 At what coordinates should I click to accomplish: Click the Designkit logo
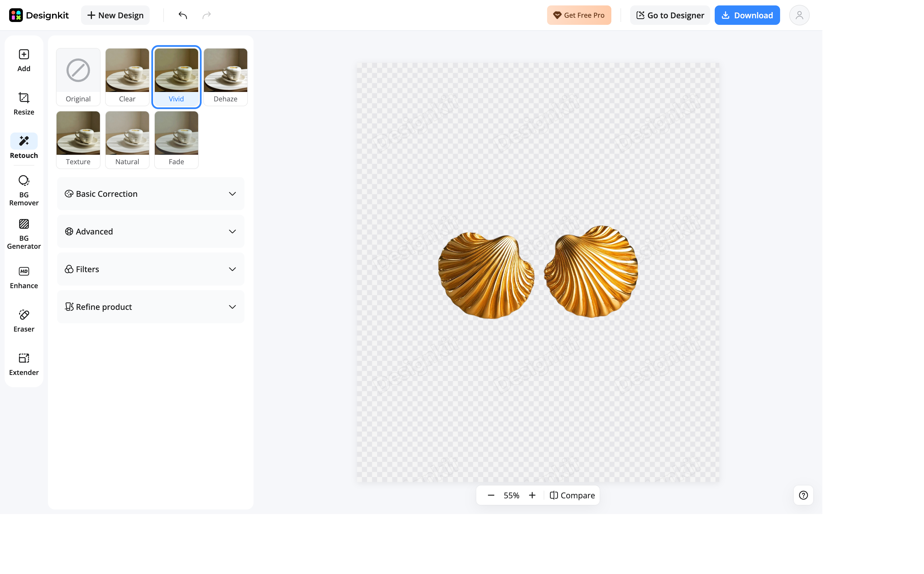pos(39,15)
